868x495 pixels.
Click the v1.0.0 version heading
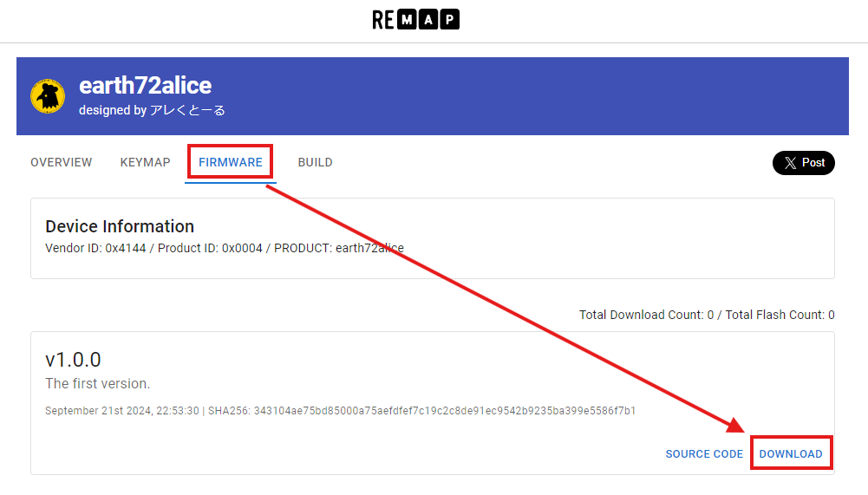[x=73, y=360]
